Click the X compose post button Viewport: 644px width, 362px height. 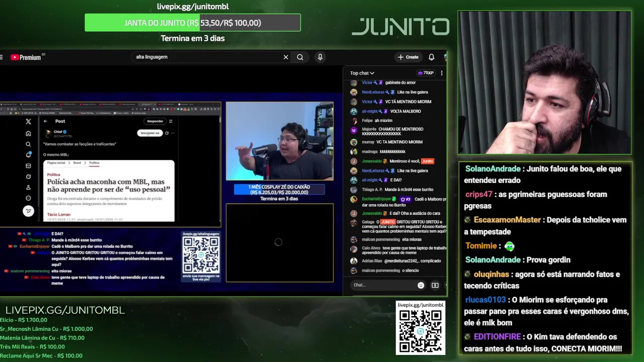tap(28, 211)
